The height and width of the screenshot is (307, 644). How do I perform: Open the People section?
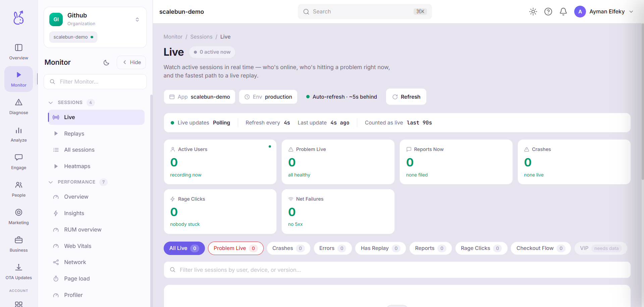[19, 189]
